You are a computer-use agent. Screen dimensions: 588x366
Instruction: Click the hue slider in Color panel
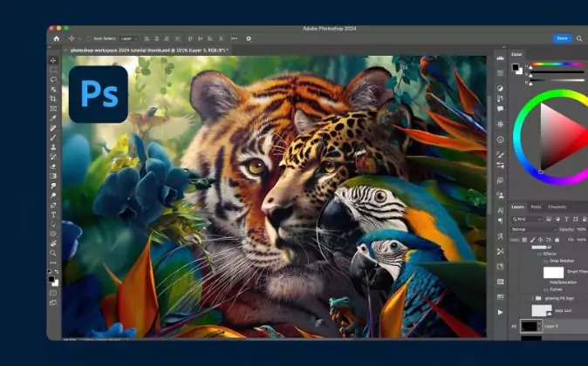point(557,64)
